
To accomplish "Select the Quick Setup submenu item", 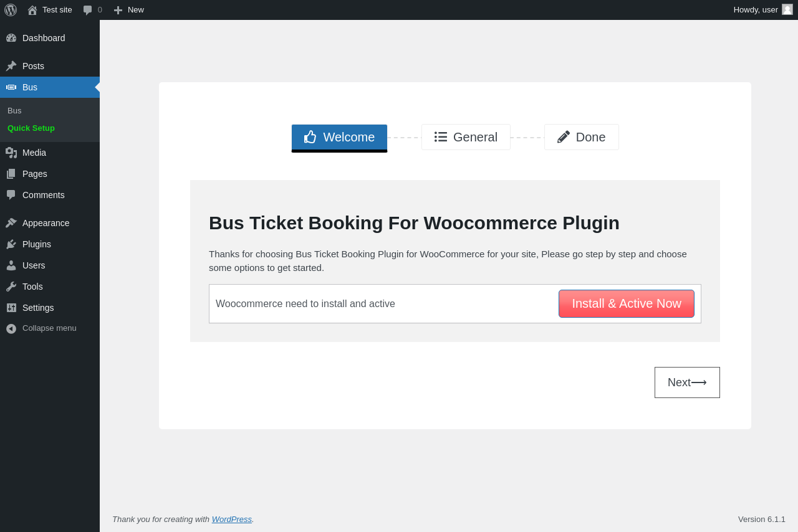I will 31,128.
